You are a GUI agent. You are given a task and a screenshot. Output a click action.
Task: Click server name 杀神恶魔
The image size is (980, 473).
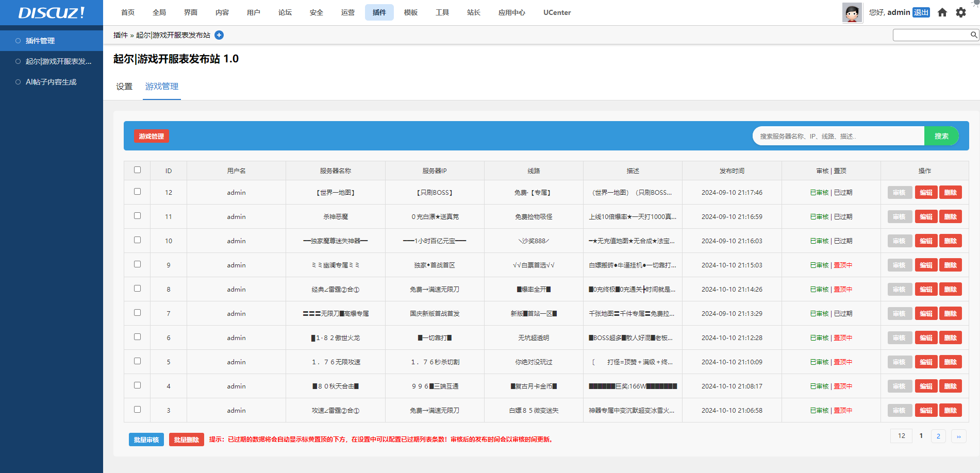[x=336, y=216]
